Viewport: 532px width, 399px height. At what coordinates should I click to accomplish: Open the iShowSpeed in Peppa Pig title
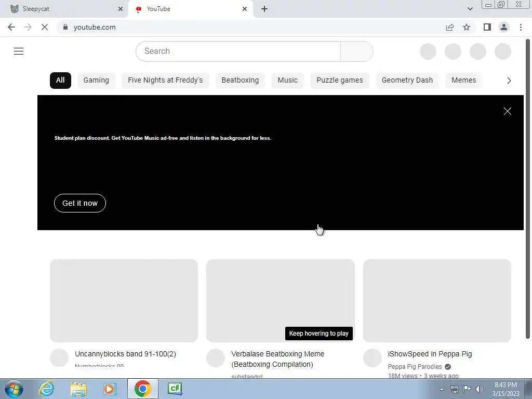(430, 354)
